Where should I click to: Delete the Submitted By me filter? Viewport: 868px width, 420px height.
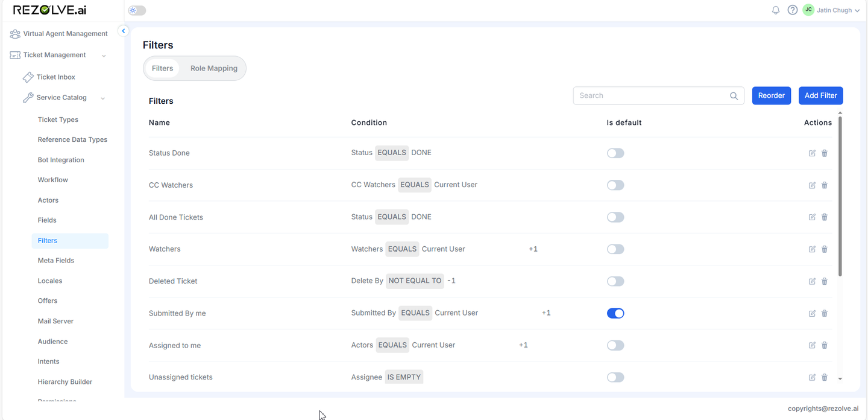click(825, 313)
